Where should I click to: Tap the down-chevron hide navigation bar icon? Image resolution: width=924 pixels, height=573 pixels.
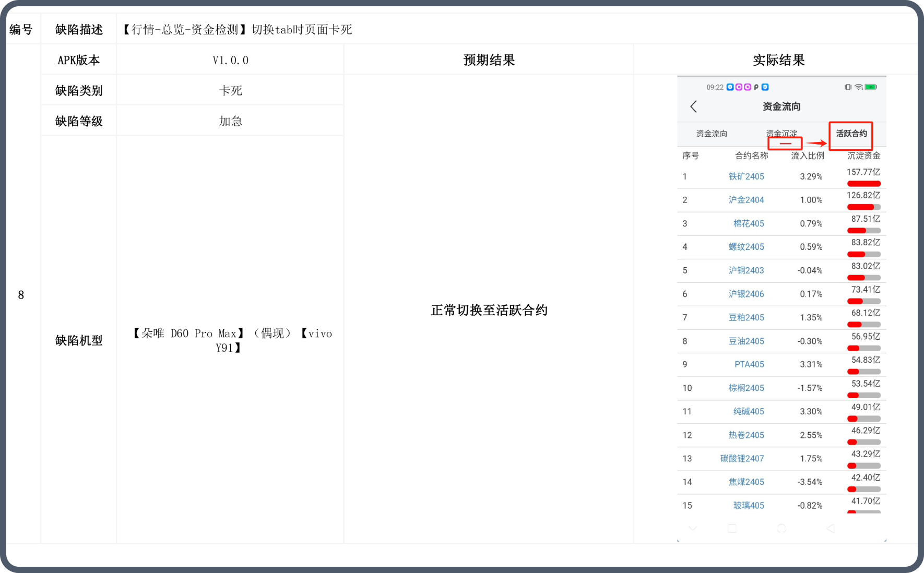[693, 529]
